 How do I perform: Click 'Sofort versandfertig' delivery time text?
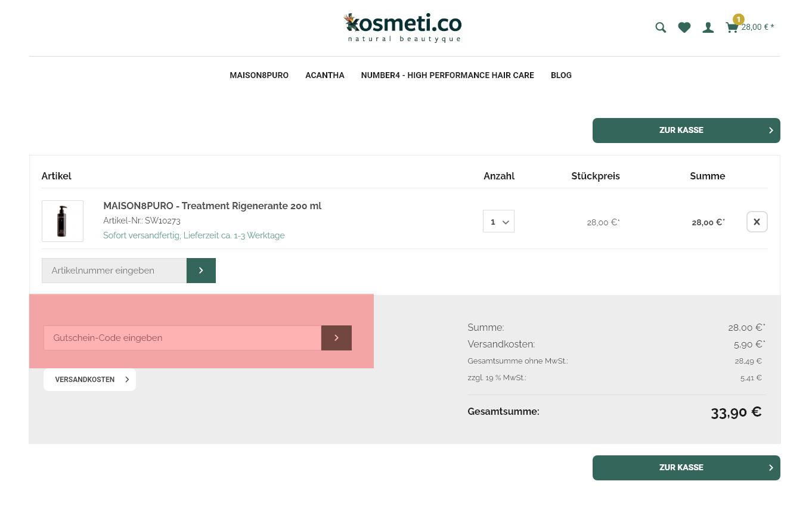pyautogui.click(x=194, y=235)
